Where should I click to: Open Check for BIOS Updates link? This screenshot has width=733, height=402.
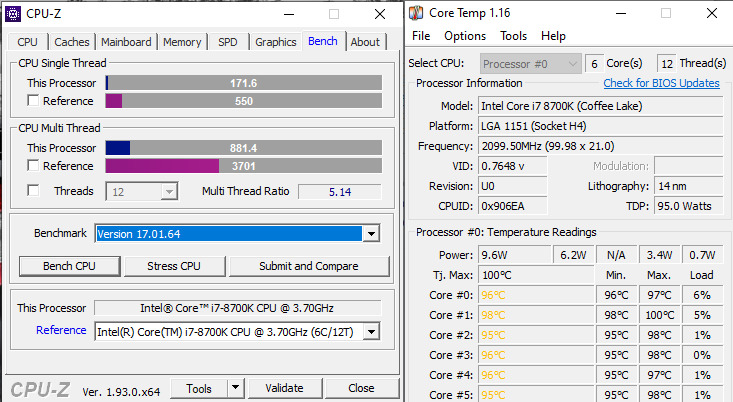[x=661, y=83]
